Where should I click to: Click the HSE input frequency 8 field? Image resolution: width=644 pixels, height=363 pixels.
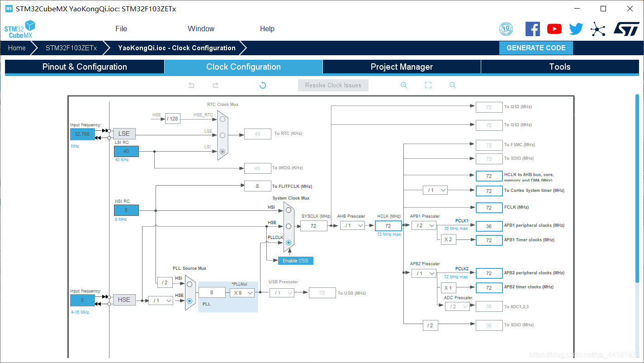tap(82, 300)
